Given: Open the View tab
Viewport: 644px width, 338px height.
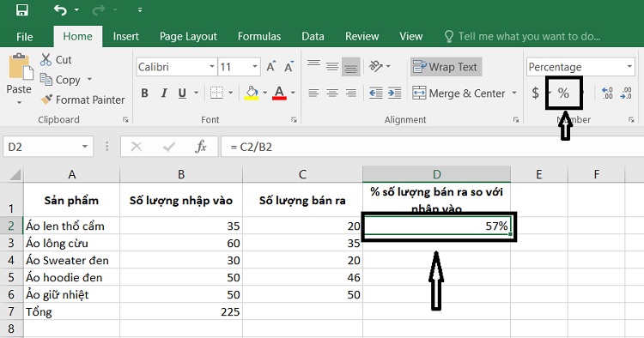Looking at the screenshot, I should pyautogui.click(x=410, y=37).
